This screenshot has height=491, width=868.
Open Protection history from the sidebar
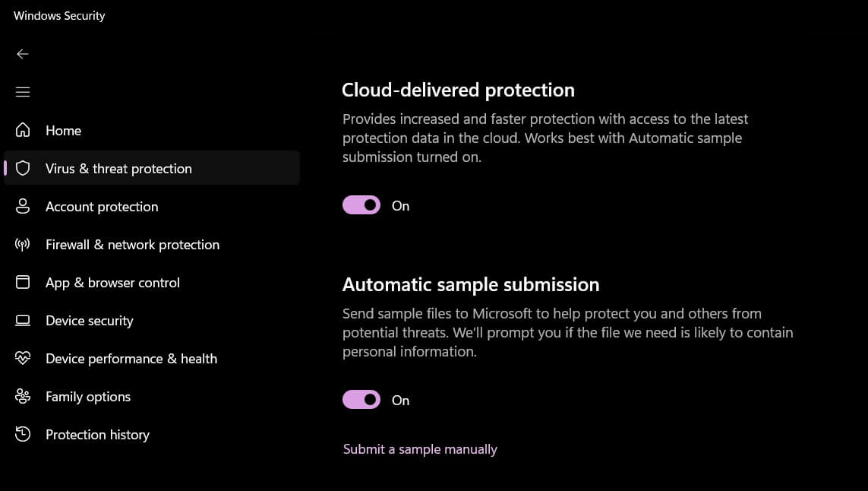(x=97, y=434)
